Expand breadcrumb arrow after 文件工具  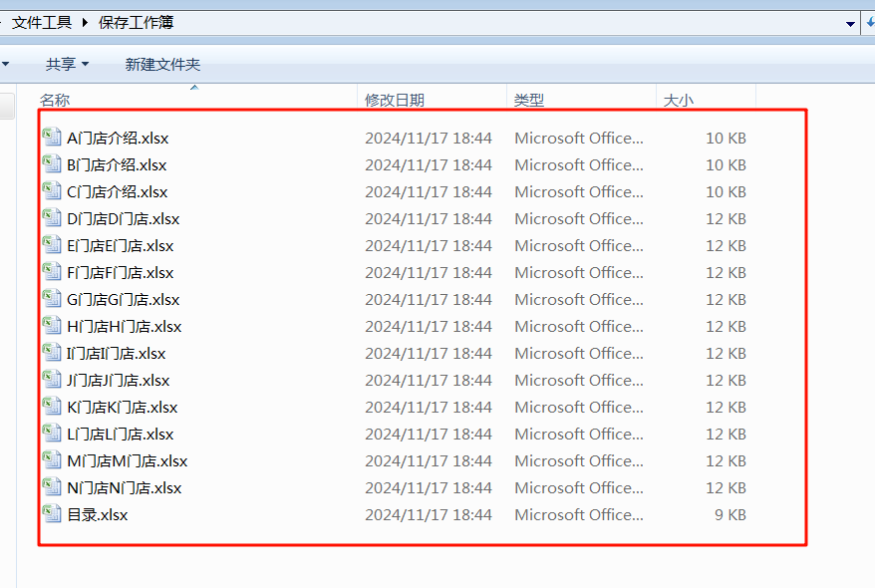coord(85,22)
